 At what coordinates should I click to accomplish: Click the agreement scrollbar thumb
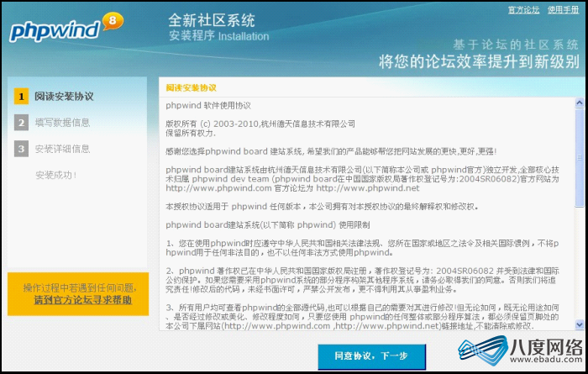pyautogui.click(x=580, y=157)
